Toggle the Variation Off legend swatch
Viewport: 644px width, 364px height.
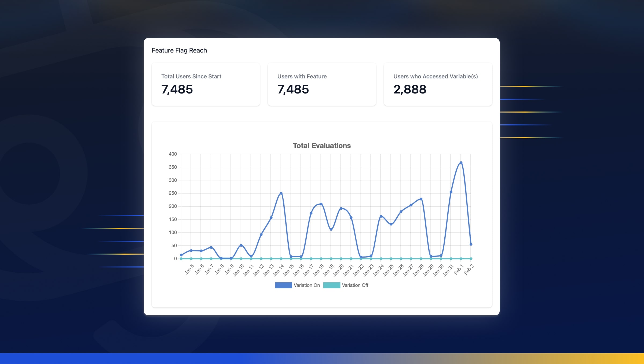pyautogui.click(x=331, y=285)
